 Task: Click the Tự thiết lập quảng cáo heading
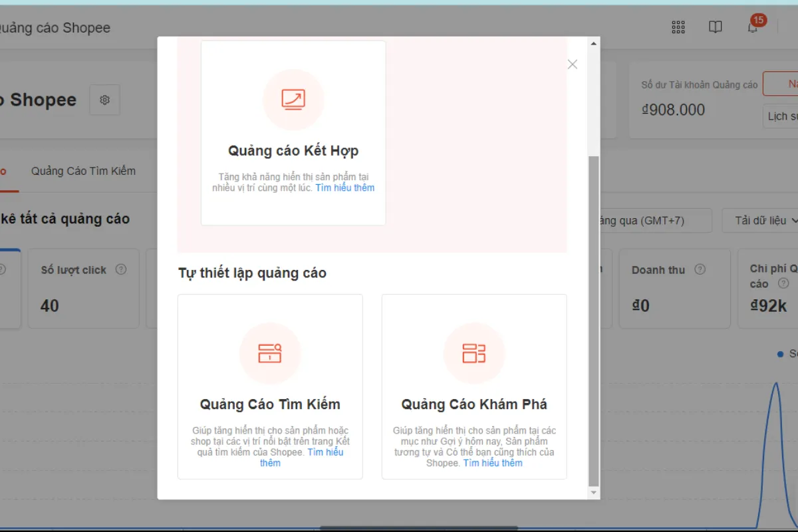[x=252, y=273]
